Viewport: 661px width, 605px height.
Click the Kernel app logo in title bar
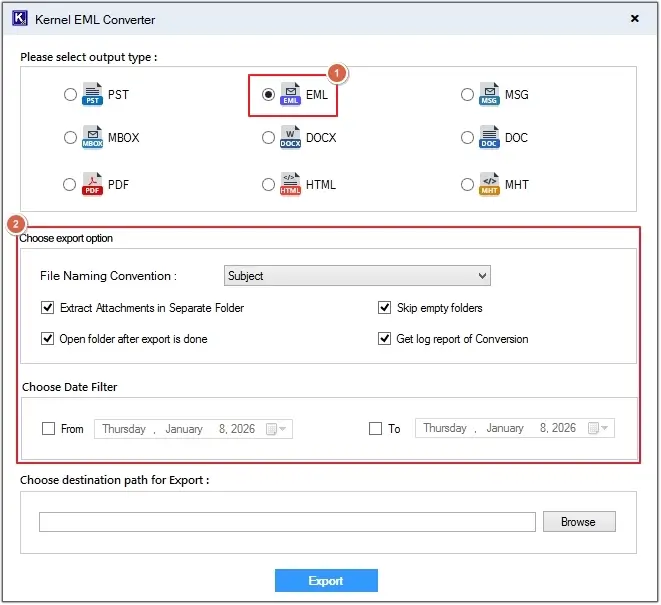(x=20, y=19)
